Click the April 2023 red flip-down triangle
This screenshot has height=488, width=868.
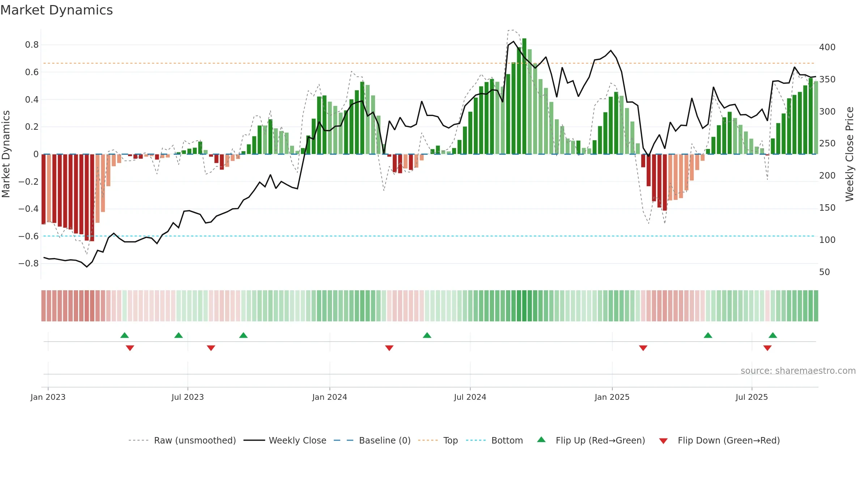(x=130, y=348)
